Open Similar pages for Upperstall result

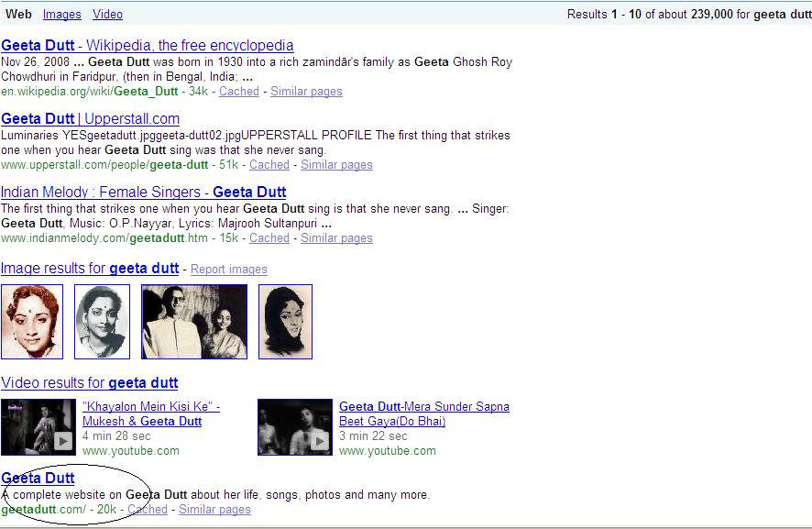pos(336,165)
